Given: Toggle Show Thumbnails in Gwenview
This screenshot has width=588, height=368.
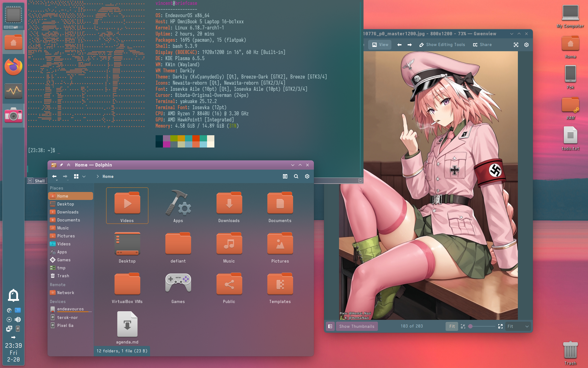Looking at the screenshot, I should 356,326.
